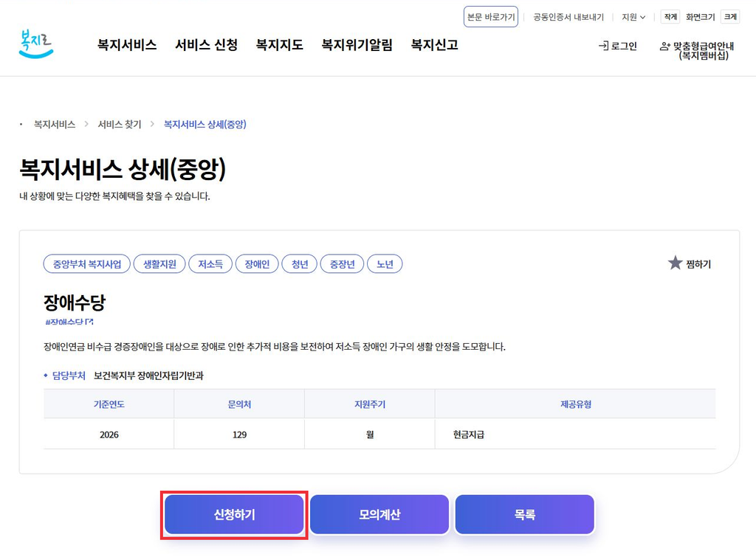Click the 로그인 arrow icon
The image size is (756, 560).
point(603,46)
